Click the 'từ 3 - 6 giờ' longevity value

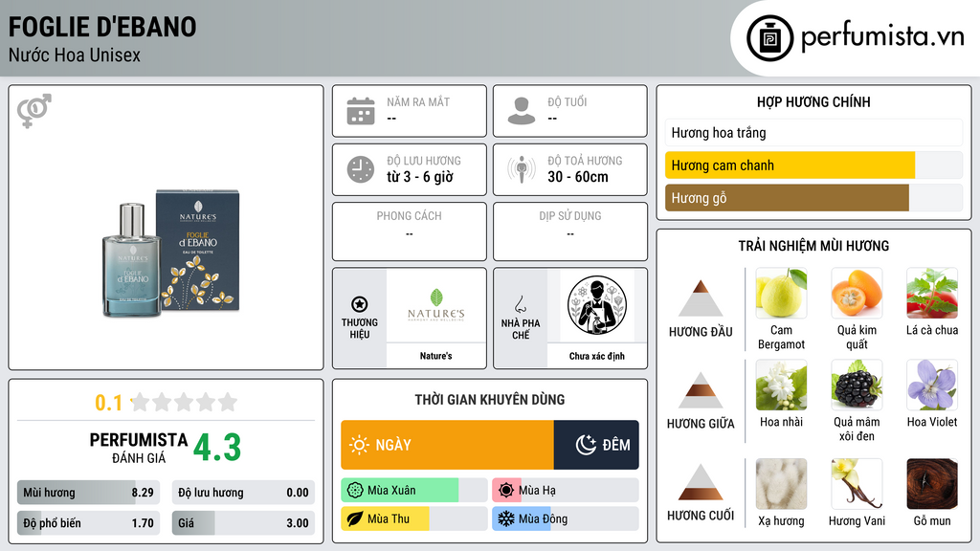[420, 177]
